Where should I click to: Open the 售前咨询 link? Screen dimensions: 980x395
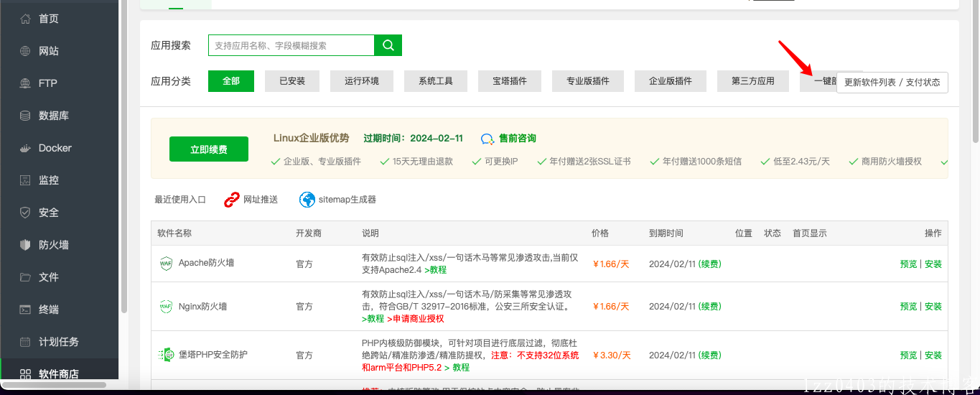pos(518,138)
